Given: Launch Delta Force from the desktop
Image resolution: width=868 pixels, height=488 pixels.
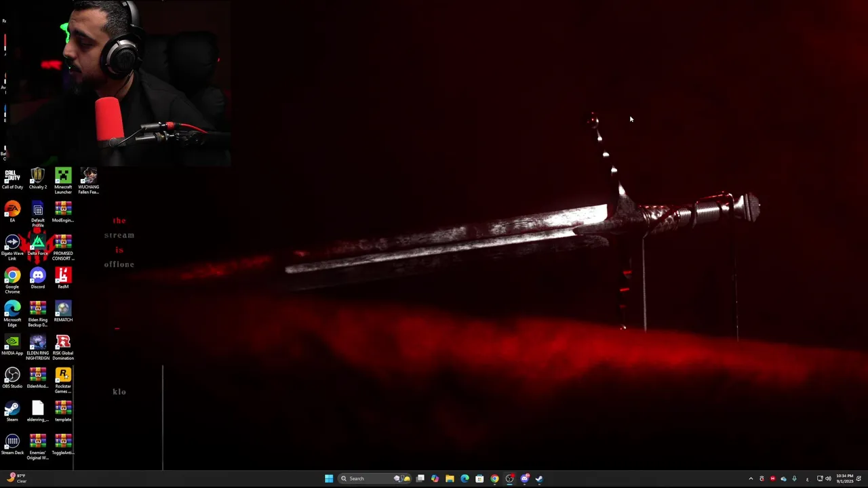Looking at the screenshot, I should click(37, 245).
